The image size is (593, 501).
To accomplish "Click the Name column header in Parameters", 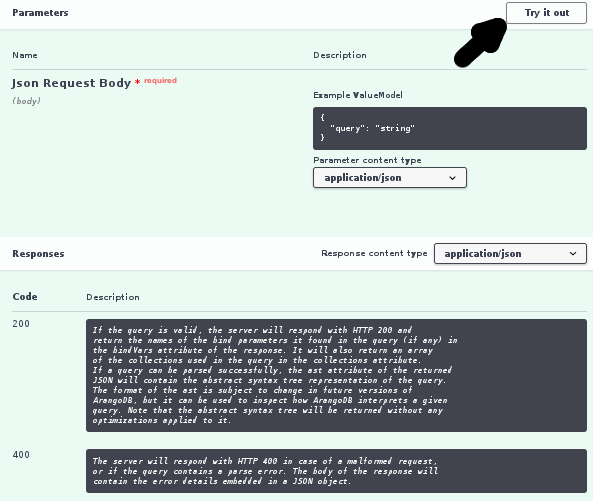I will [25, 55].
